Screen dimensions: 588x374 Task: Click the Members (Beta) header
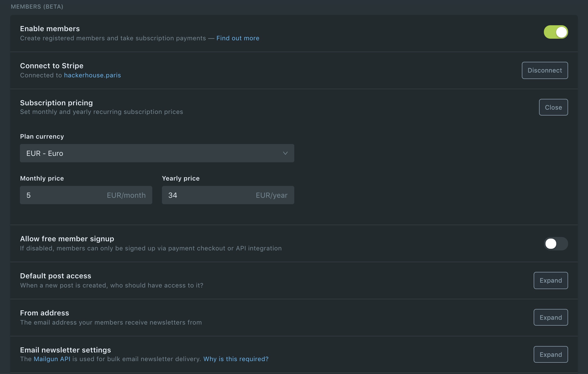37,6
